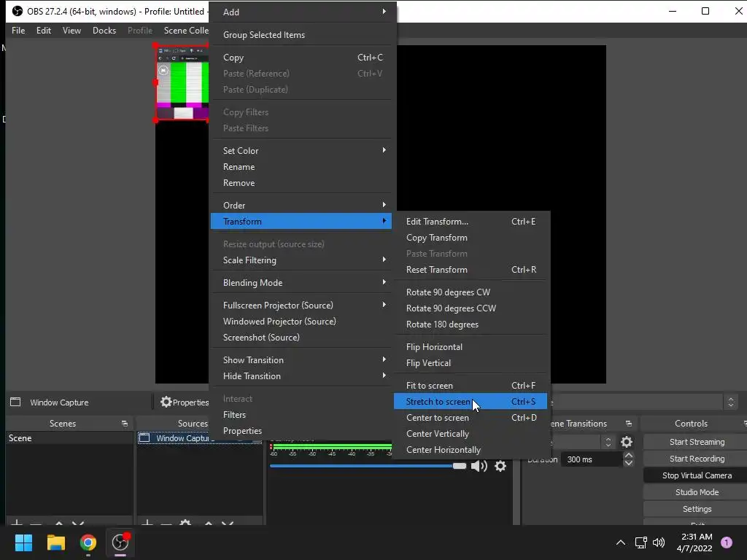
Task: Open transition properties gear icon
Action: pos(627,442)
